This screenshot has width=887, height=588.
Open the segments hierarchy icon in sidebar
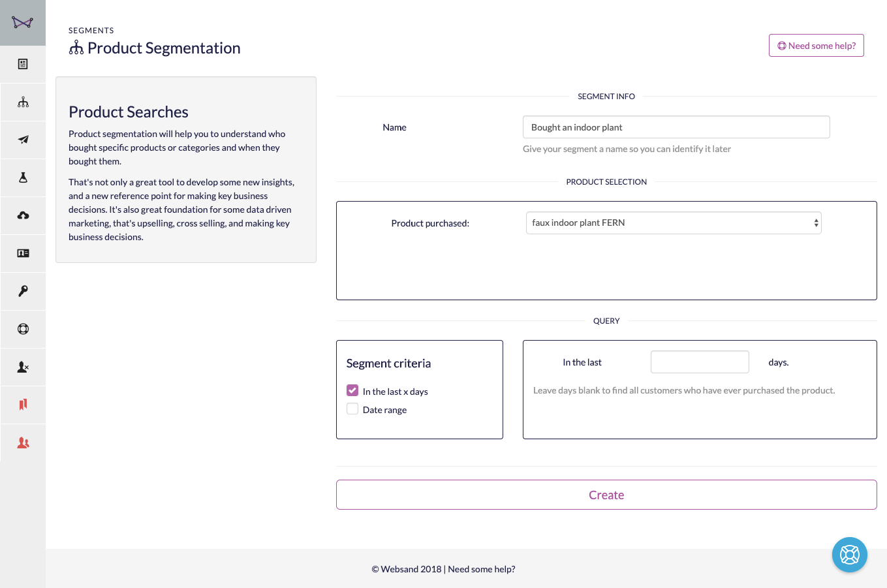point(23,102)
